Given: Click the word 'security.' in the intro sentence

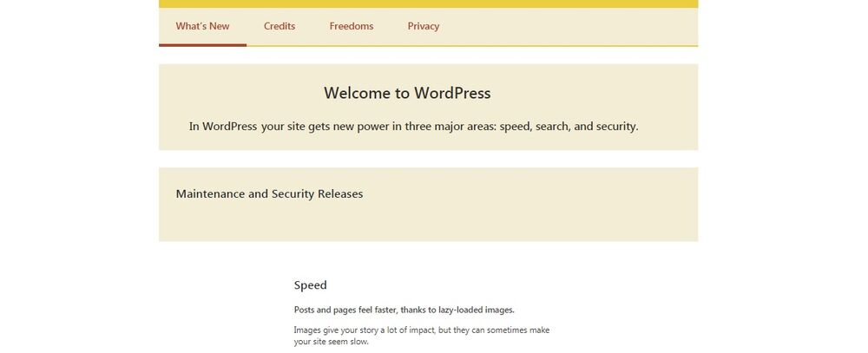Looking at the screenshot, I should pos(617,126).
